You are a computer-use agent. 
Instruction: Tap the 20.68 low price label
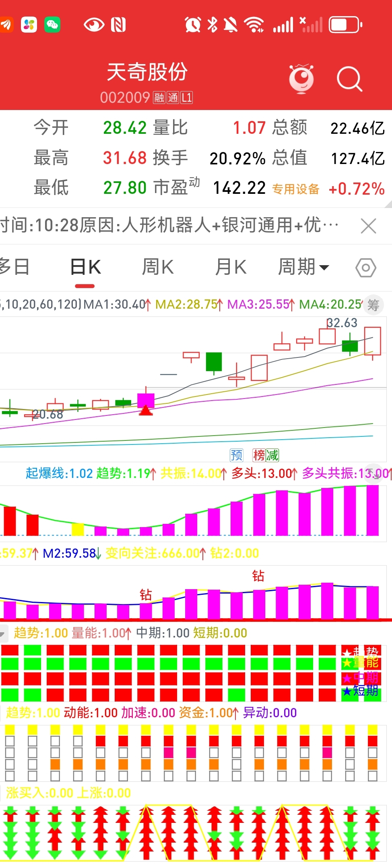48,414
